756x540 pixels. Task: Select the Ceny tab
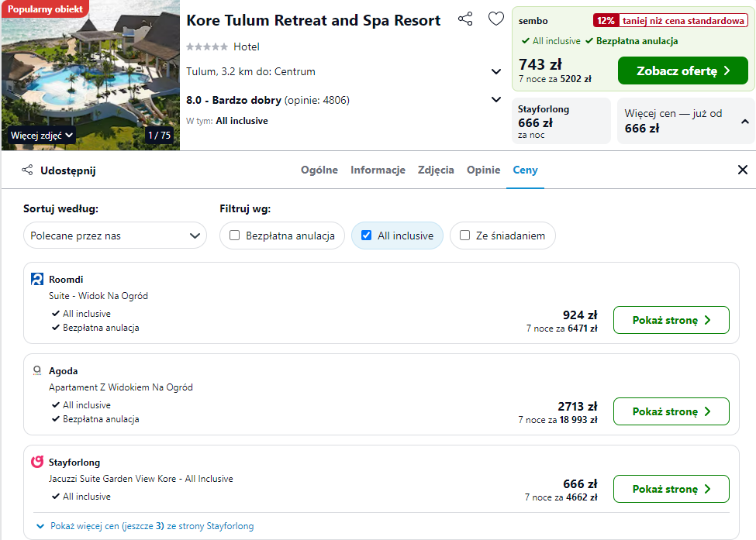point(525,170)
